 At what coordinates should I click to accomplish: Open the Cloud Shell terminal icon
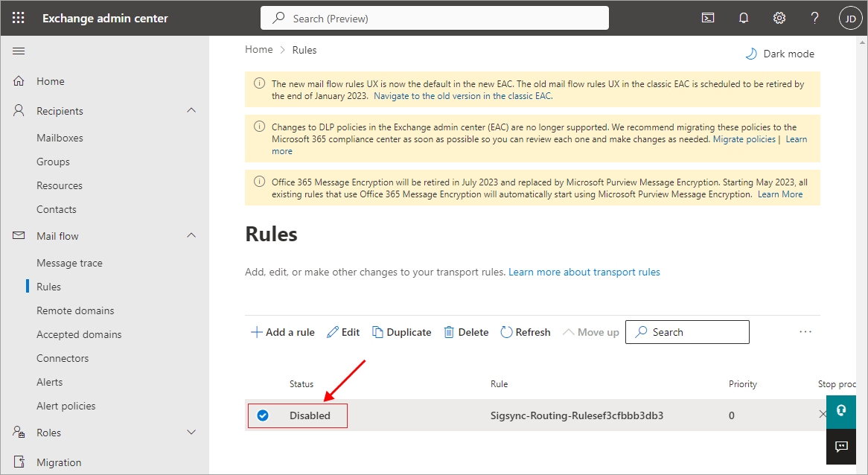pos(707,19)
